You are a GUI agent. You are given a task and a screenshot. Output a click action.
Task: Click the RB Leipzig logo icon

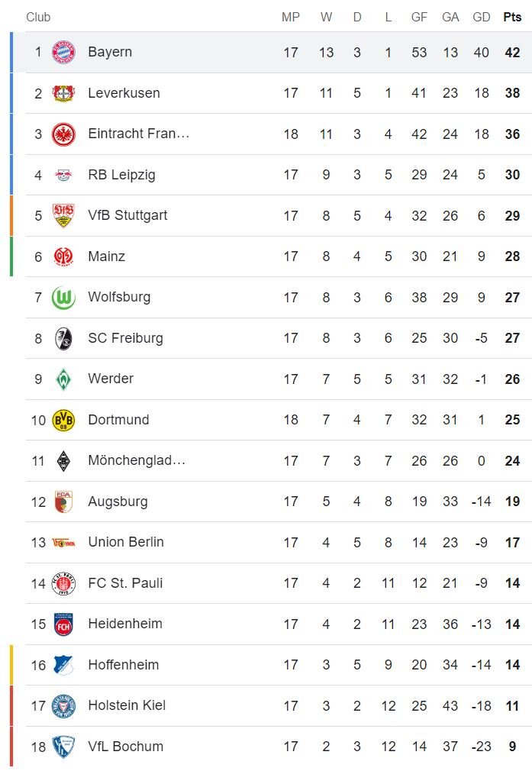coord(63,175)
